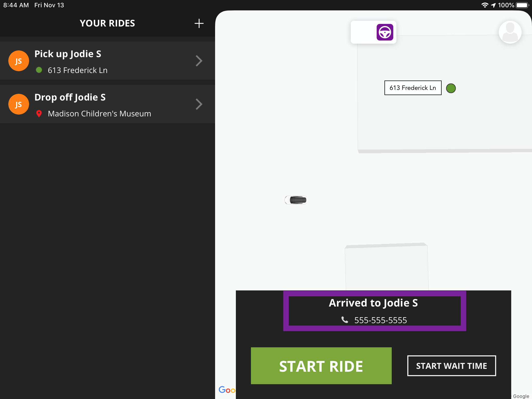Tap the green pickup marker on map
Screen dimensions: 532x399
pyautogui.click(x=451, y=88)
